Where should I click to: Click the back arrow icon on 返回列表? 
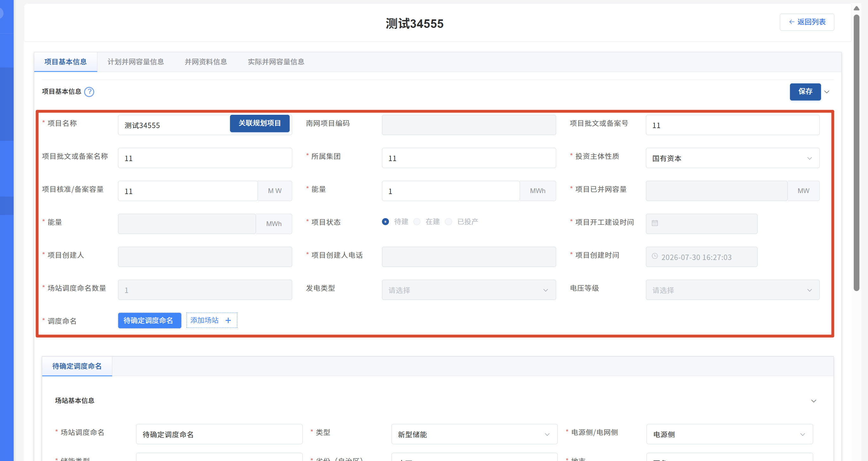[x=792, y=22]
